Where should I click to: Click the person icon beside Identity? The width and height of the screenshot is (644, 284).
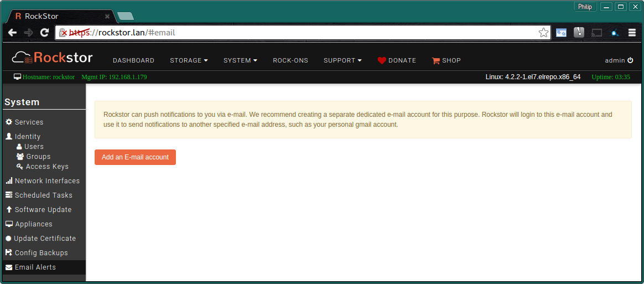point(9,136)
